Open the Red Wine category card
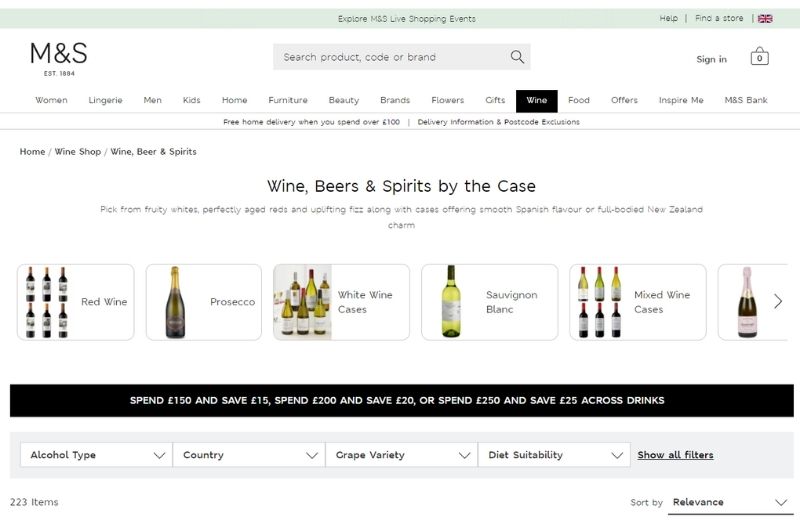 coord(76,302)
